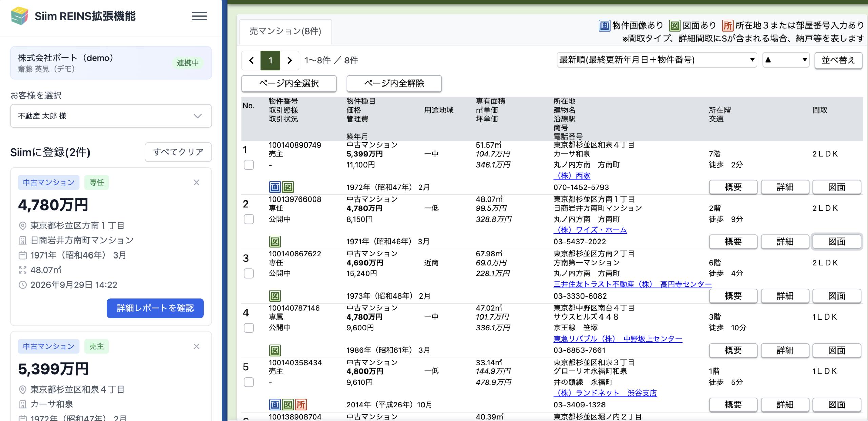Remove the 5,399万円 registered property card
This screenshot has height=421, width=868.
(196, 346)
